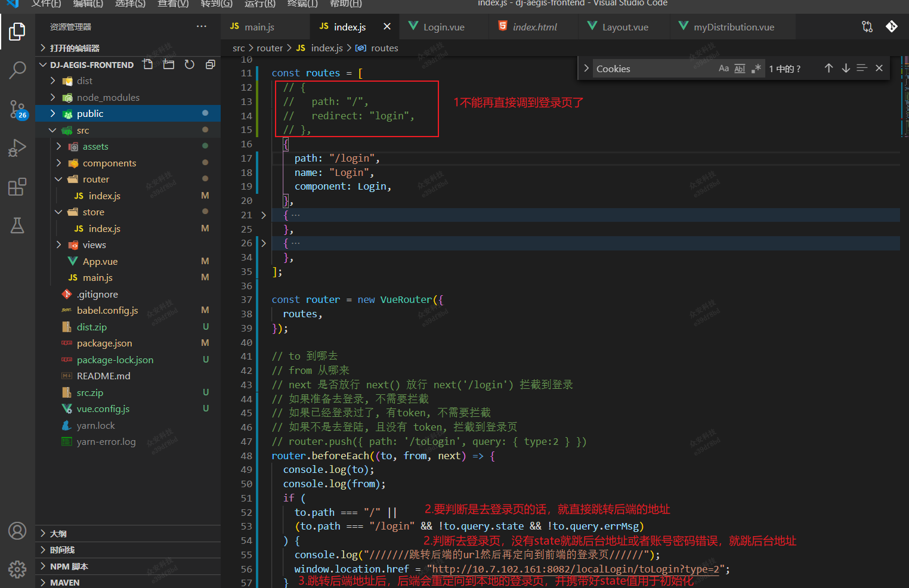Open the Run and Debug view
This screenshot has width=909, height=588.
point(17,148)
